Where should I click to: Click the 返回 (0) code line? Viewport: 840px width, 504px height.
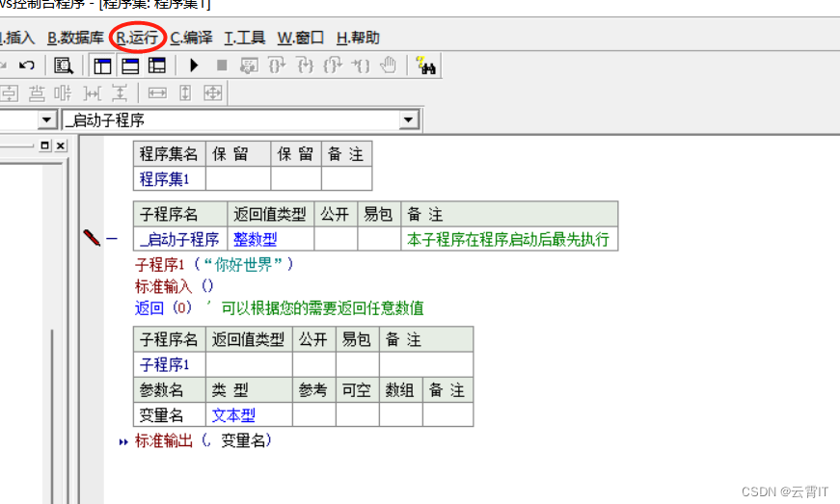pos(163,308)
